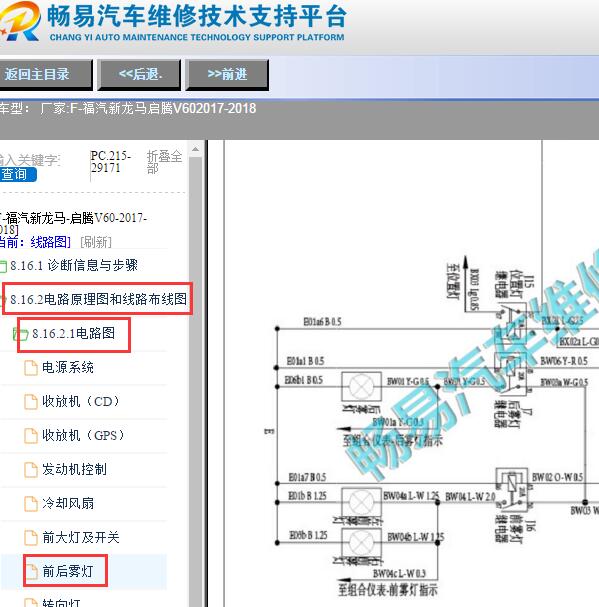Select 前后雾灯 diagram

(68, 571)
